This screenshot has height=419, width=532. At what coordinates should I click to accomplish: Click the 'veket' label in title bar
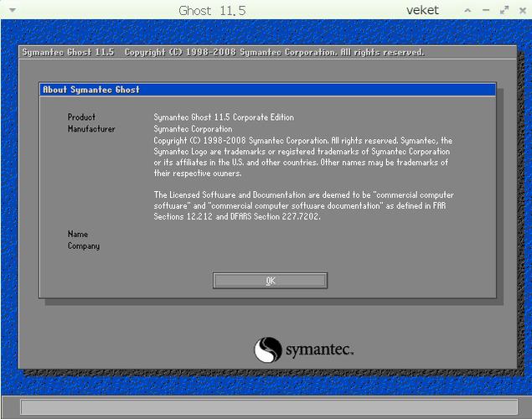[x=422, y=10]
